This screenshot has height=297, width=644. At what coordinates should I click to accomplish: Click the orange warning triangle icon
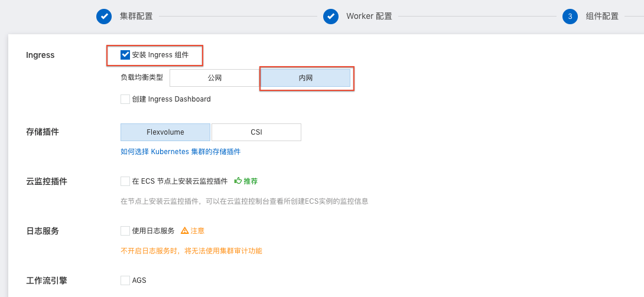tap(185, 230)
